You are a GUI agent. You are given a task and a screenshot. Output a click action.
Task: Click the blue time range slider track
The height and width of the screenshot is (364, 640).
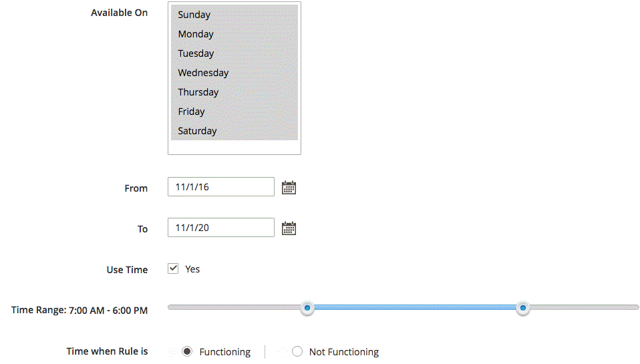pos(415,307)
